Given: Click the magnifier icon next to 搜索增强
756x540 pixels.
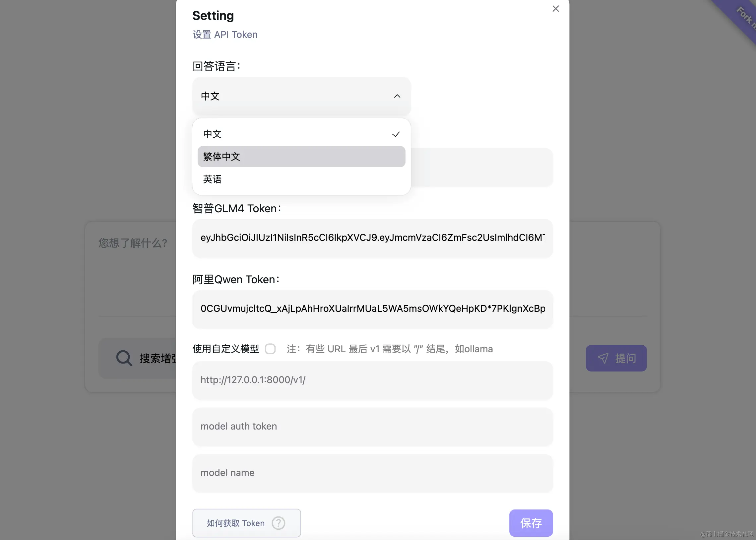Looking at the screenshot, I should (123, 358).
